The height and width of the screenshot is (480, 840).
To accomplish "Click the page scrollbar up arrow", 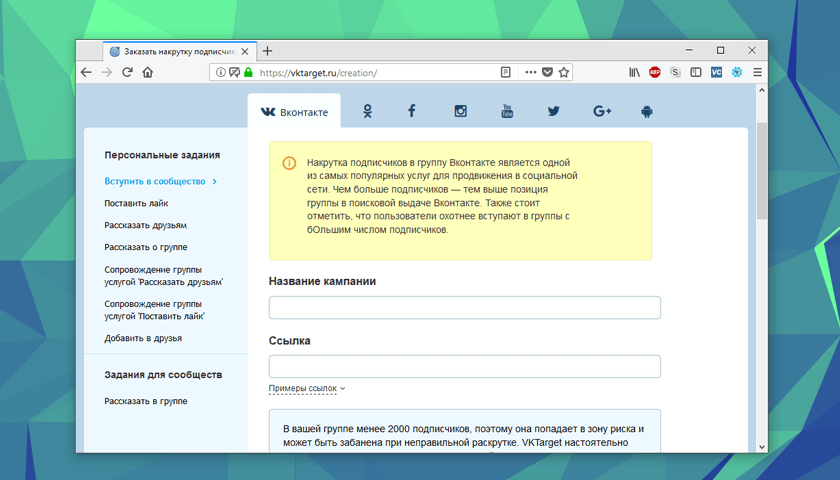I will click(762, 90).
